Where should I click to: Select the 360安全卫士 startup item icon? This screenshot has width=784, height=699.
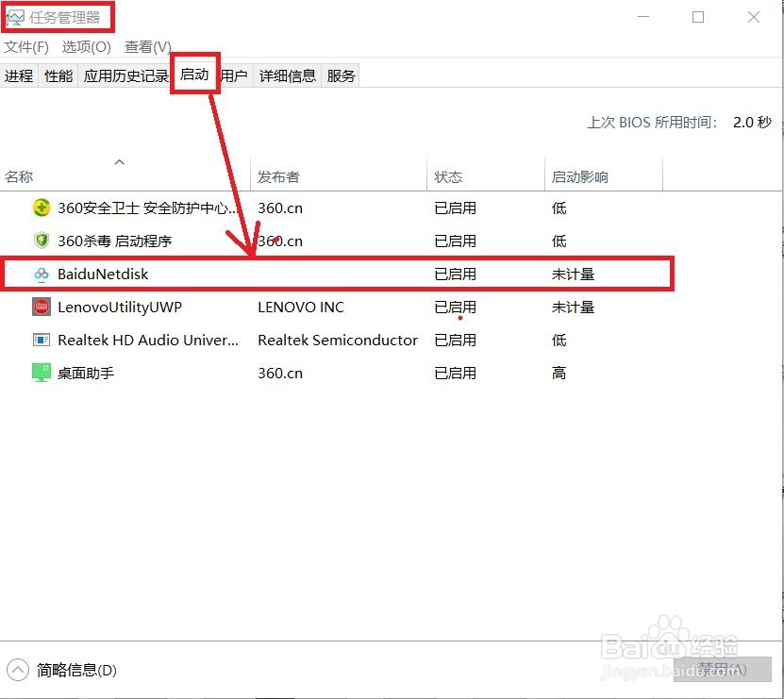[x=41, y=208]
